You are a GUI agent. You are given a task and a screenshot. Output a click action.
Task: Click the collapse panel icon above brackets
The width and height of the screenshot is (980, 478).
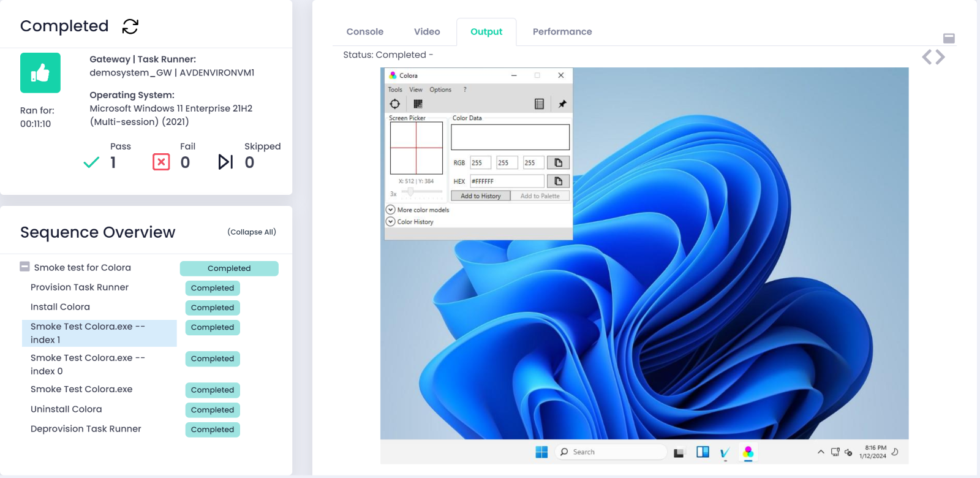[x=949, y=39]
